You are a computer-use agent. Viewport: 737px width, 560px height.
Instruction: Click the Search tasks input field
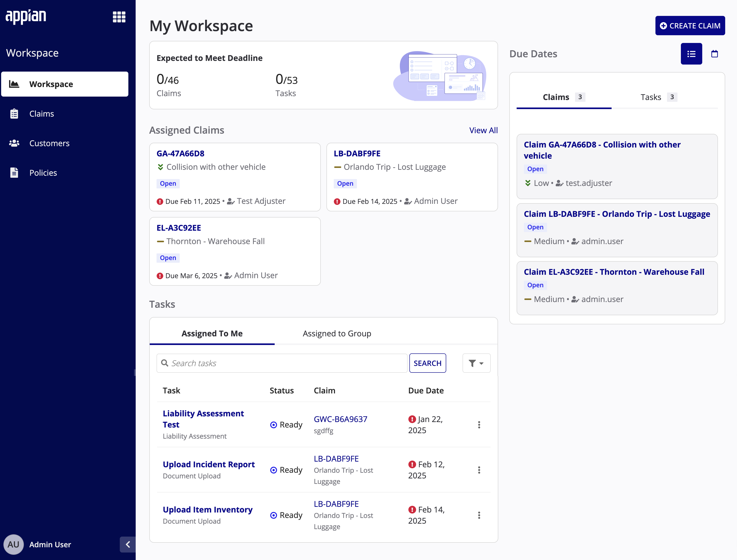point(282,363)
